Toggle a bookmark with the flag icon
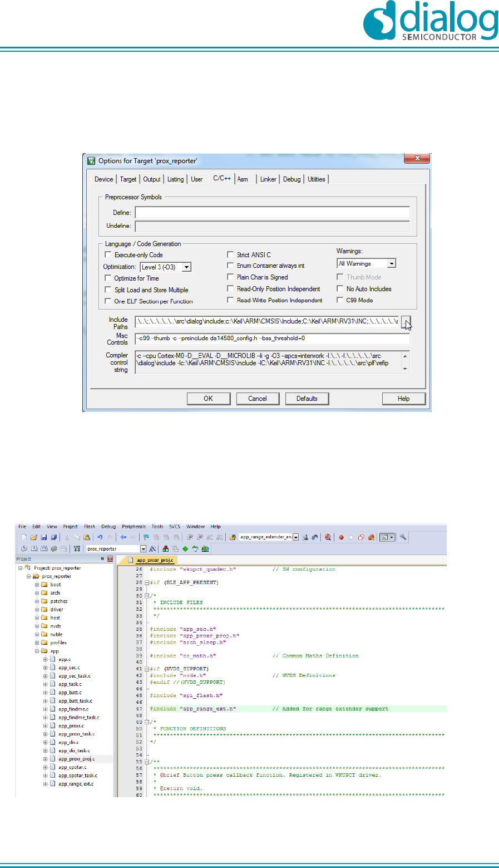 click(x=146, y=537)
